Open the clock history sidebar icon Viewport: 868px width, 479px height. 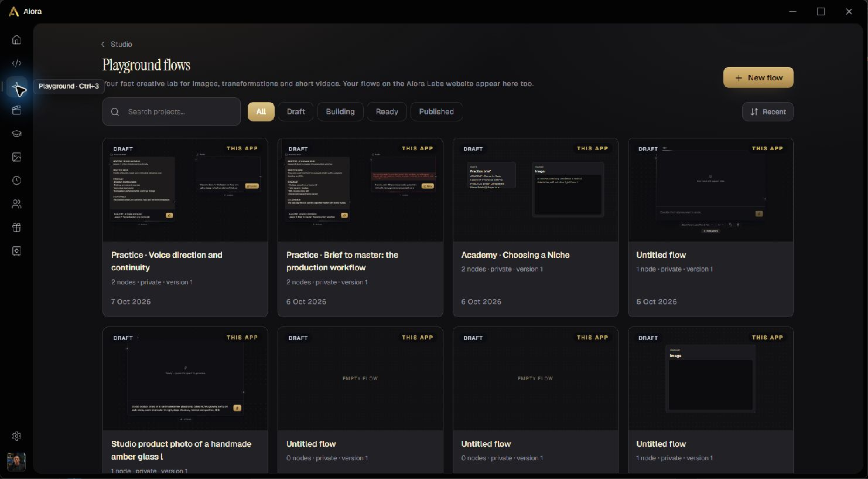[x=16, y=181]
